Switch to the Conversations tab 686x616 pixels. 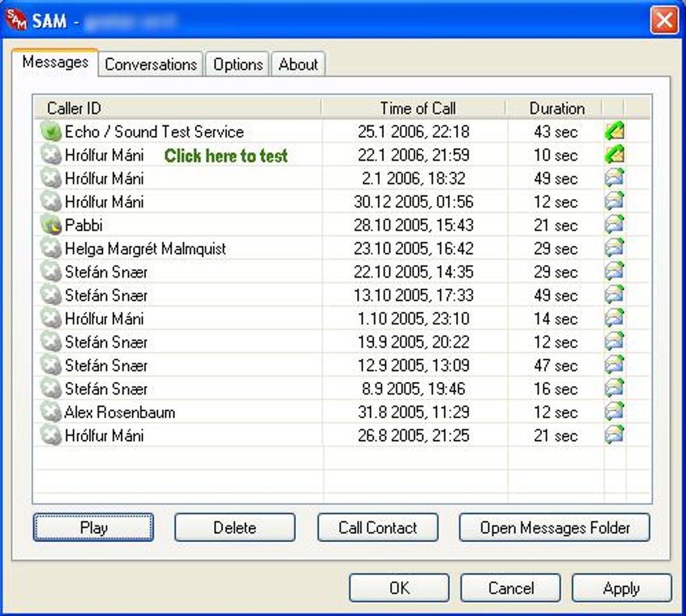(x=151, y=65)
